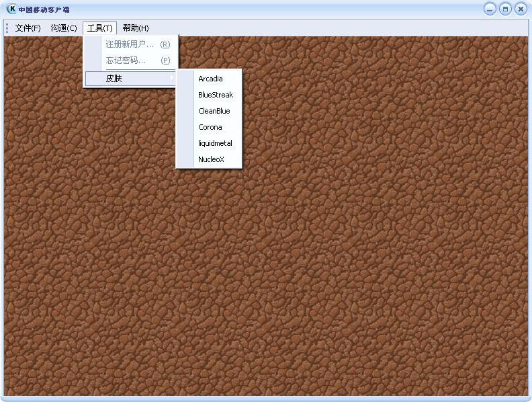Click the menu bar grip handle
This screenshot has width=532, height=402.
[7, 28]
